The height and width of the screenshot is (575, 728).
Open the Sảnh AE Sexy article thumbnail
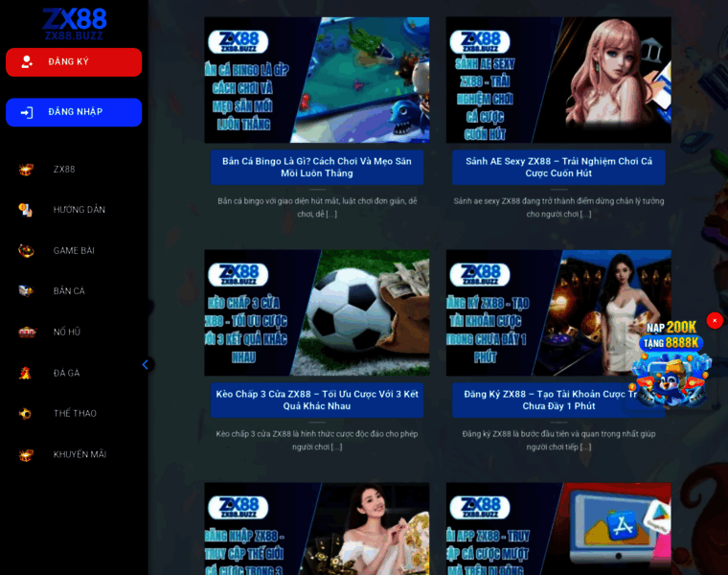(558, 80)
